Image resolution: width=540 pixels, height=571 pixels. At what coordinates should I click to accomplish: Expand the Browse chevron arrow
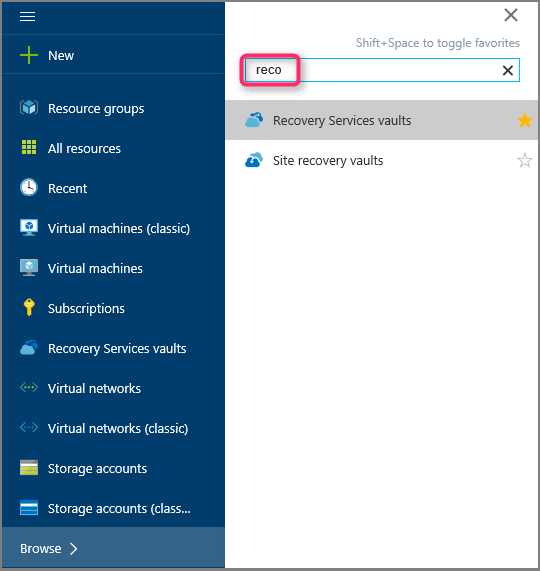[74, 548]
